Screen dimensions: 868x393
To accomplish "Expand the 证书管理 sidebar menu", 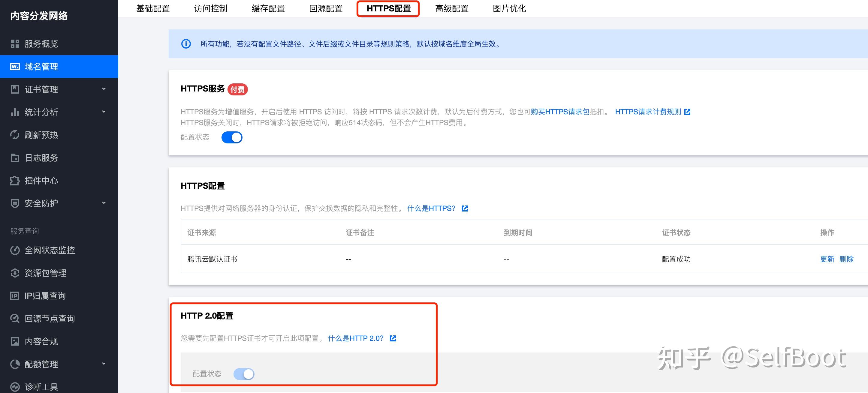I will point(41,89).
